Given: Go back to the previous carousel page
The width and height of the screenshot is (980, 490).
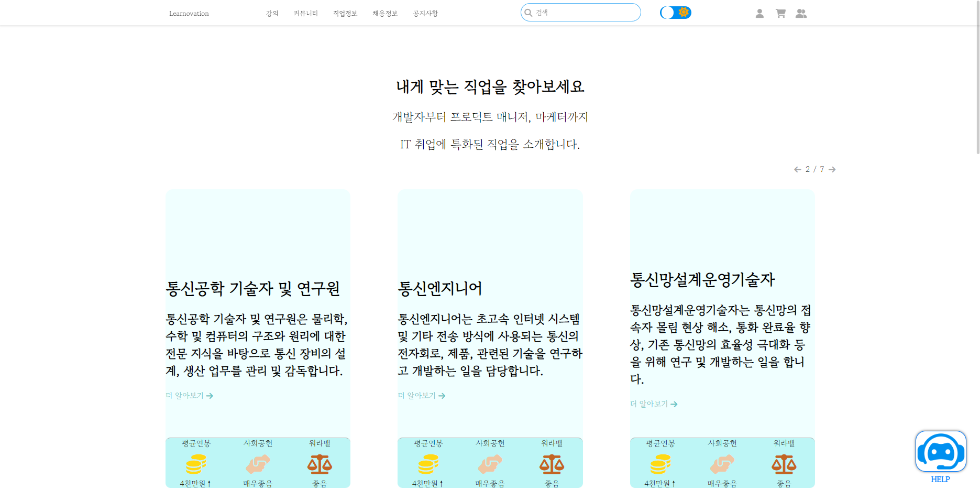Looking at the screenshot, I should tap(797, 169).
